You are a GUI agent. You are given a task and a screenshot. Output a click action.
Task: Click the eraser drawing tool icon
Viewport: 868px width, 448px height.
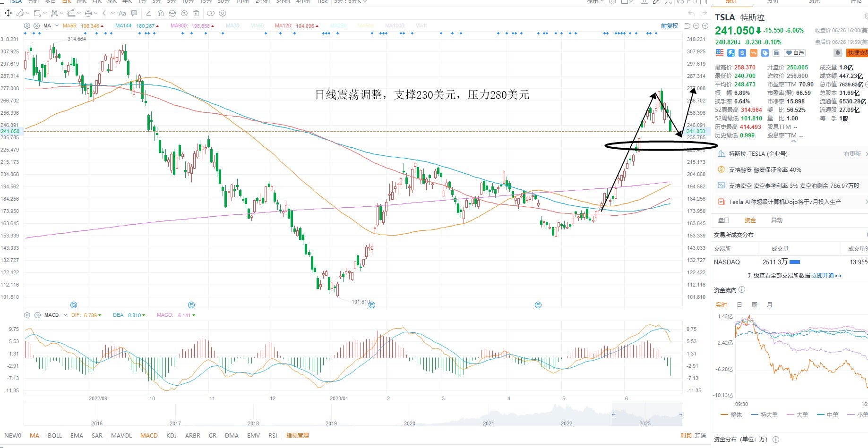pos(149,13)
